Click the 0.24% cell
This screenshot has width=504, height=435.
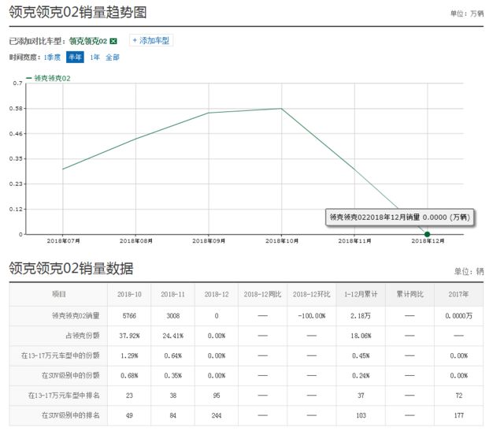coord(361,376)
